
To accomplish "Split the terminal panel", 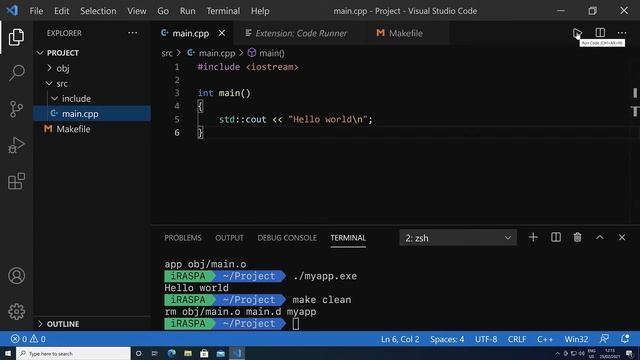I will (556, 237).
